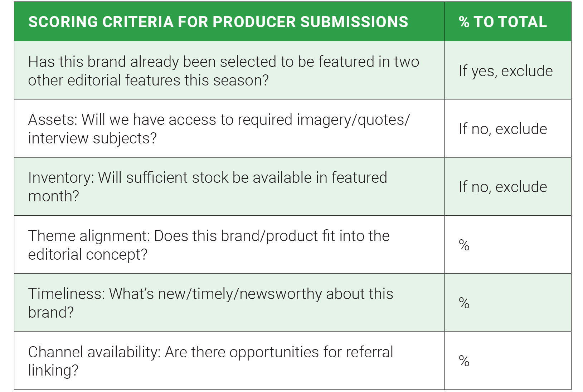Screen dimensions: 583x392
Task: Click the % cell for Timeliness
Action: (507, 303)
